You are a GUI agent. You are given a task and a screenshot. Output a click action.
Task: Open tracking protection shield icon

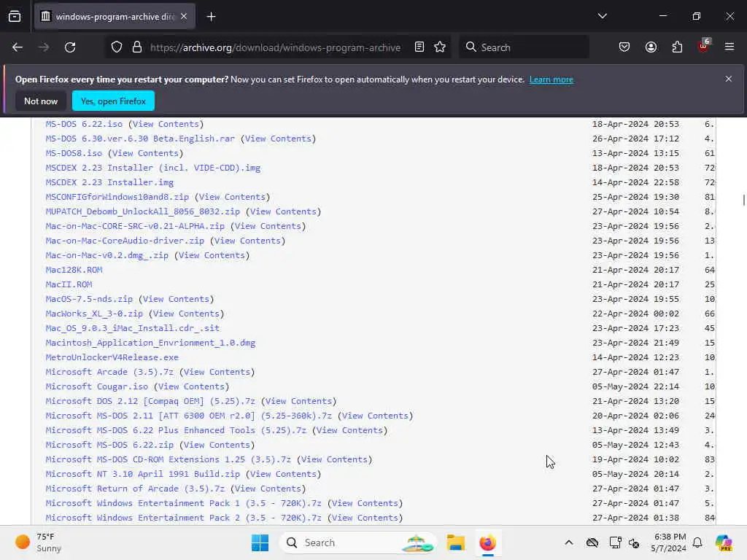pyautogui.click(x=117, y=47)
